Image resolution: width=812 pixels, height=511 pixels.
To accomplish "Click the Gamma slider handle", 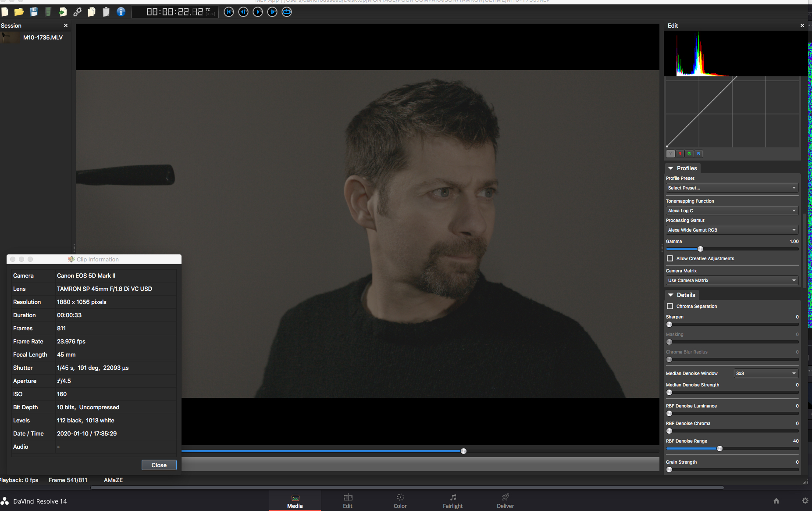I will pos(700,249).
